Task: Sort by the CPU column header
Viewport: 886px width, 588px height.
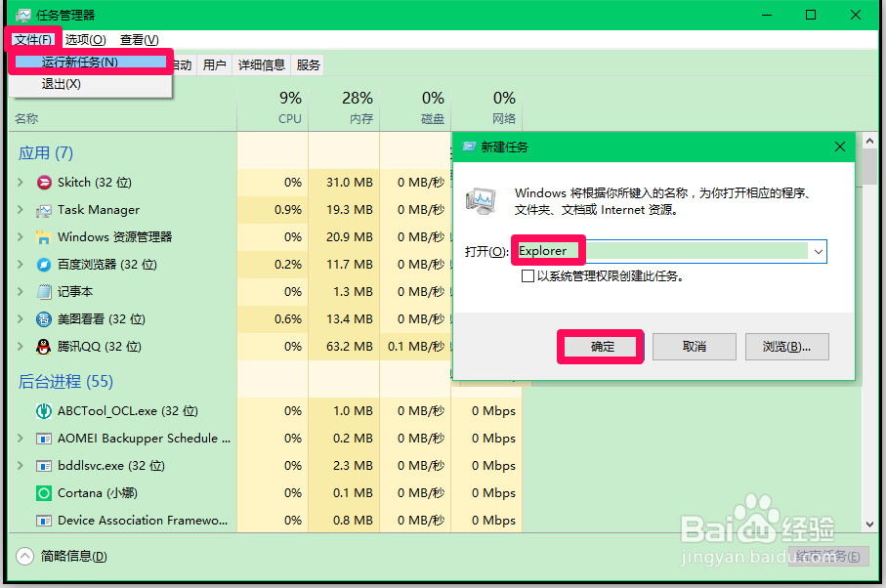Action: pyautogui.click(x=273, y=109)
